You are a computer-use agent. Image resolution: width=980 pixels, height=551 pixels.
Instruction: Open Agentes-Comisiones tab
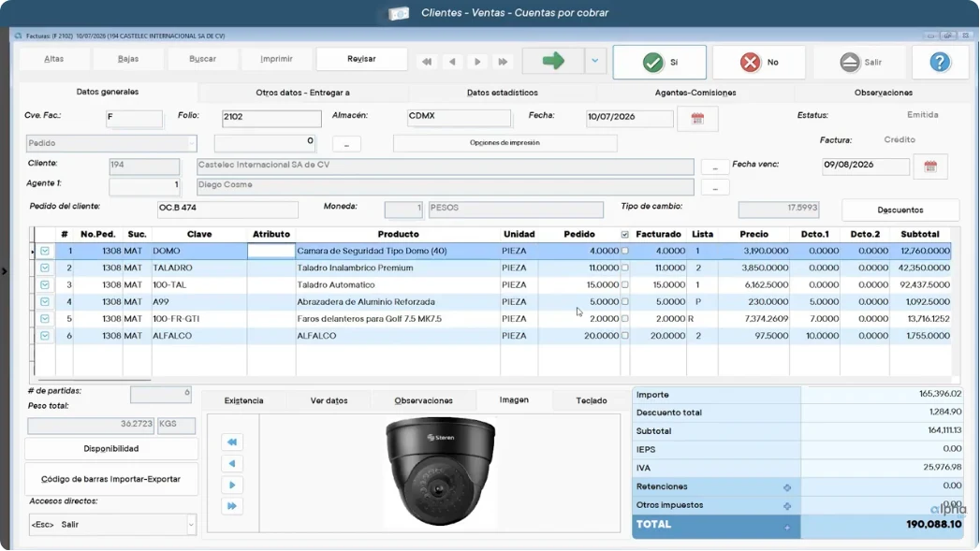click(x=695, y=93)
